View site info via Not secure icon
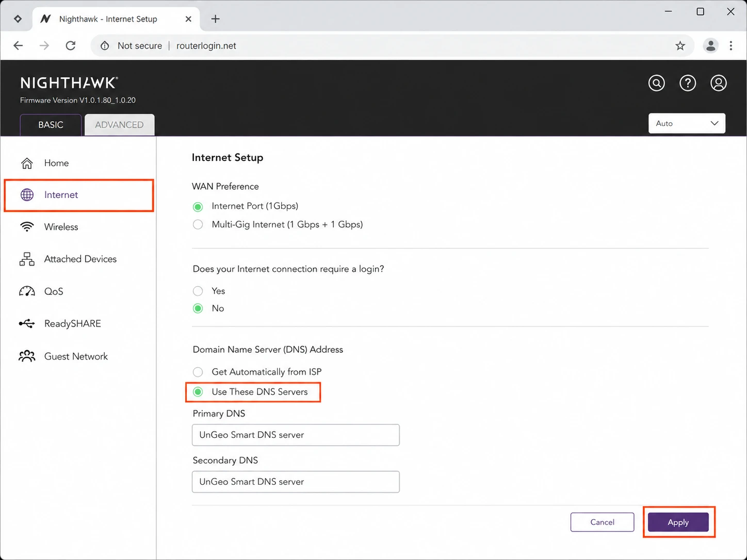Image resolution: width=747 pixels, height=560 pixels. [x=105, y=46]
